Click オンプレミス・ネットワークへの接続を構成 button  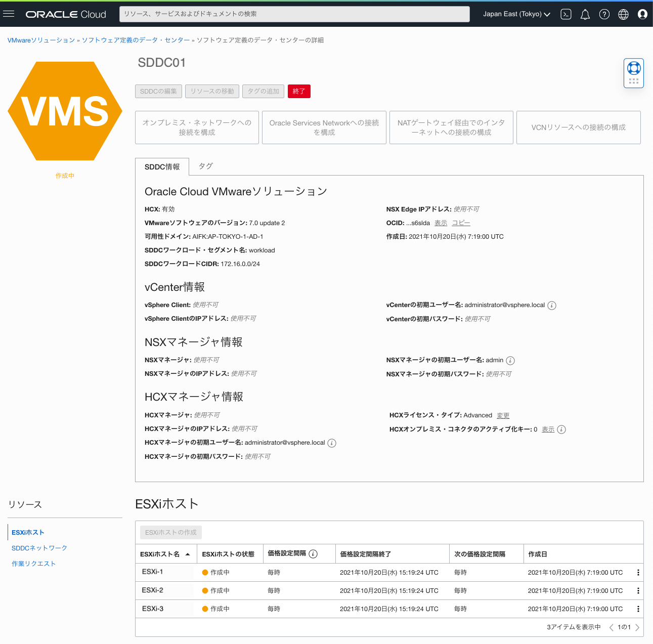tap(197, 127)
